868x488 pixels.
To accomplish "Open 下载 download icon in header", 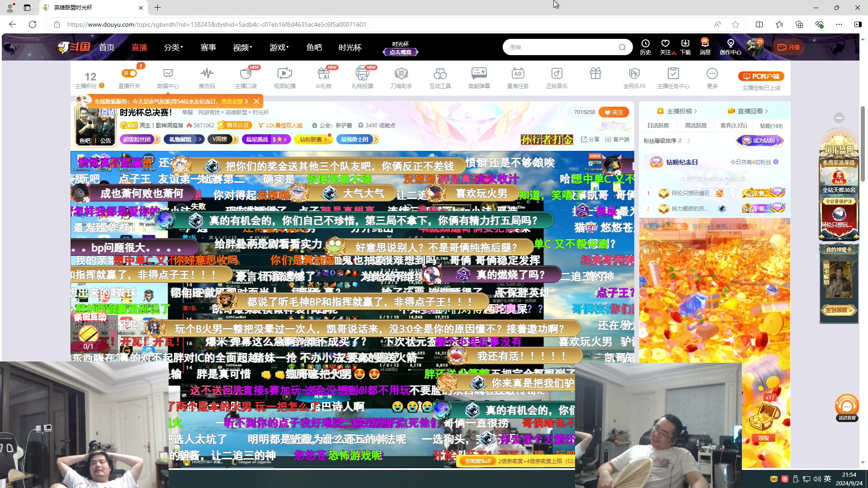I will pos(685,47).
